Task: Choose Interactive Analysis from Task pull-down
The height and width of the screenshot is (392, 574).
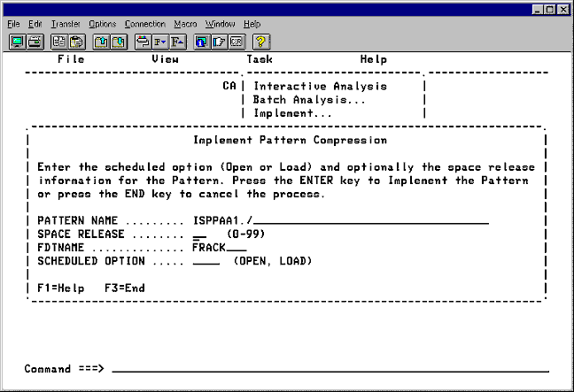Action: pos(321,87)
